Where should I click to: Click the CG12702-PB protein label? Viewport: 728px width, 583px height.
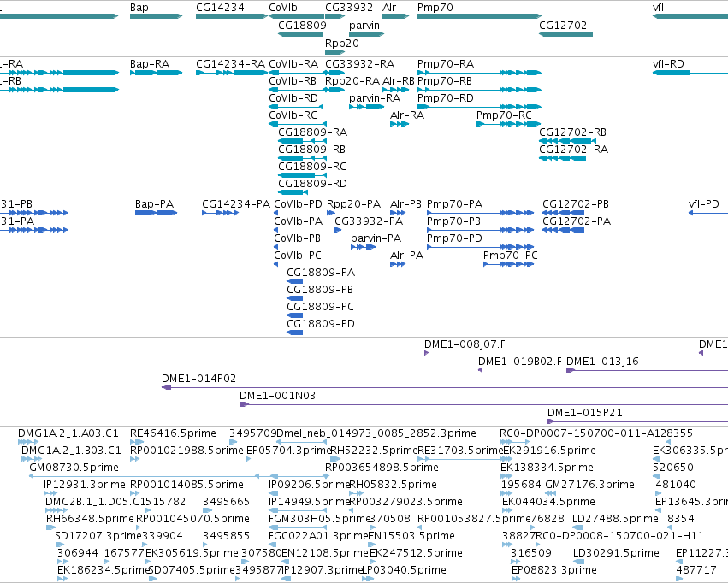click(576, 204)
